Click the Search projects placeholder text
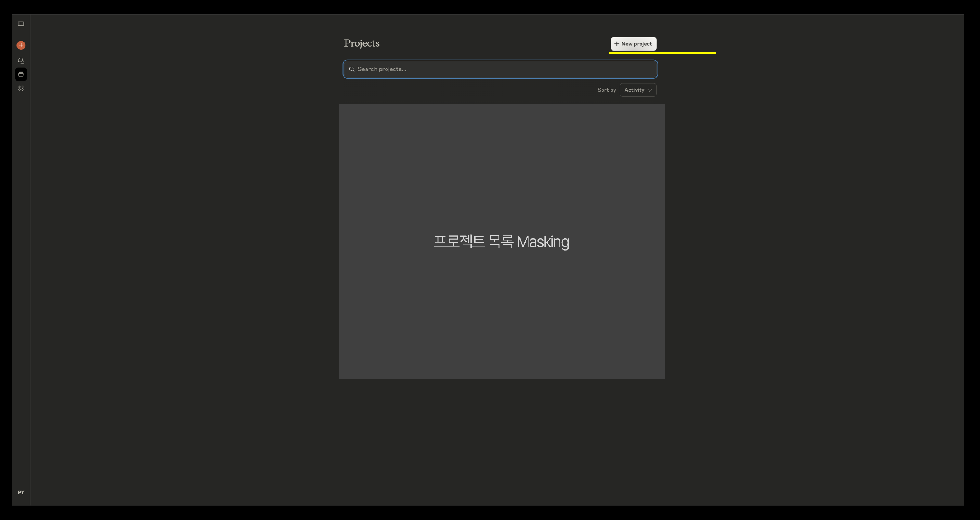This screenshot has width=980, height=520. [x=382, y=69]
